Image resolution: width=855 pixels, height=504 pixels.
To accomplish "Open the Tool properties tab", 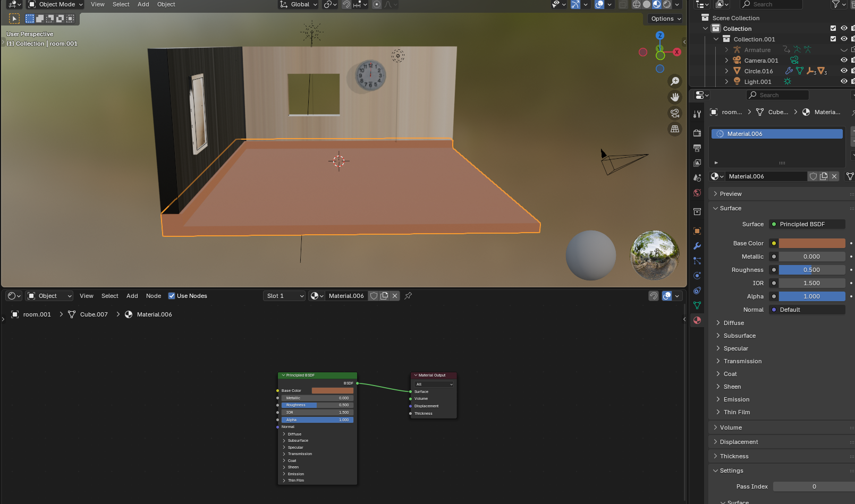I will tap(697, 114).
